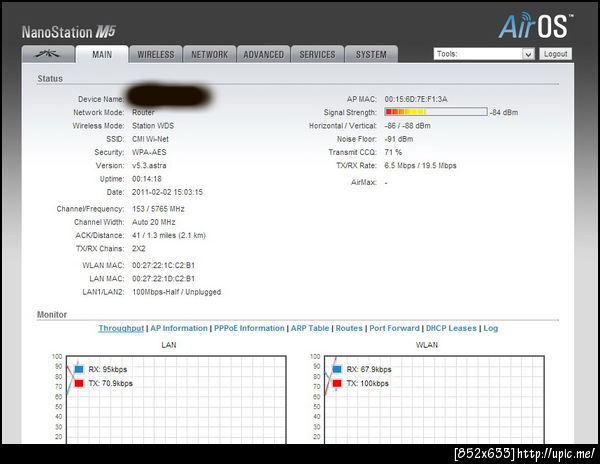Viewport: 600px width, 464px height.
Task: Click the AP MAC value 00:15:6D:7E:F1:3A
Action: click(416, 99)
